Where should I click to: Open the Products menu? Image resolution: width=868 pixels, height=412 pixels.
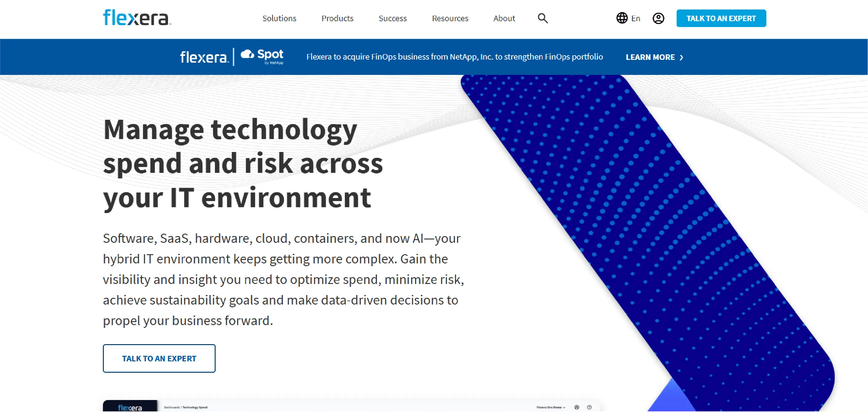point(337,18)
